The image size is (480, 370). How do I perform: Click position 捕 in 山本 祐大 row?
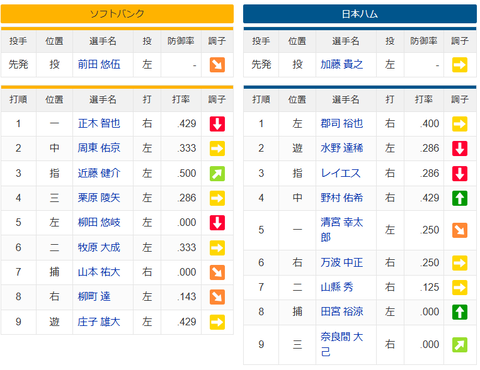(x=54, y=272)
